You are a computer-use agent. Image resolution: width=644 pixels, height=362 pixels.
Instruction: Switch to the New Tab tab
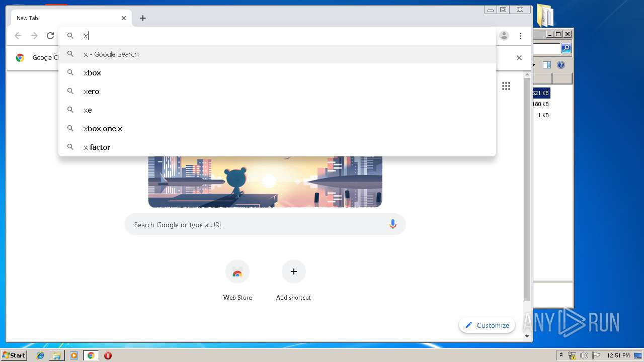[71, 18]
